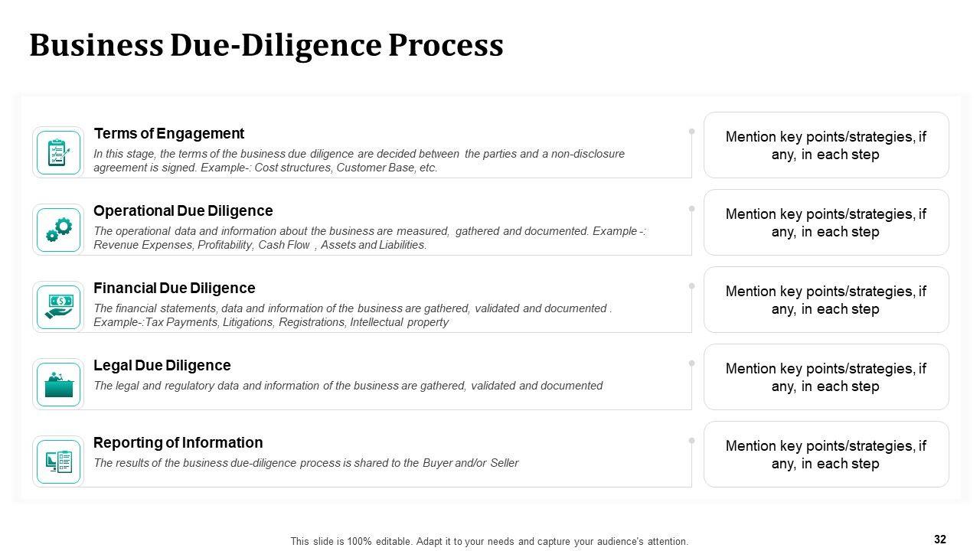
Task: Select the Legal Due Diligence heading
Action: 162,365
